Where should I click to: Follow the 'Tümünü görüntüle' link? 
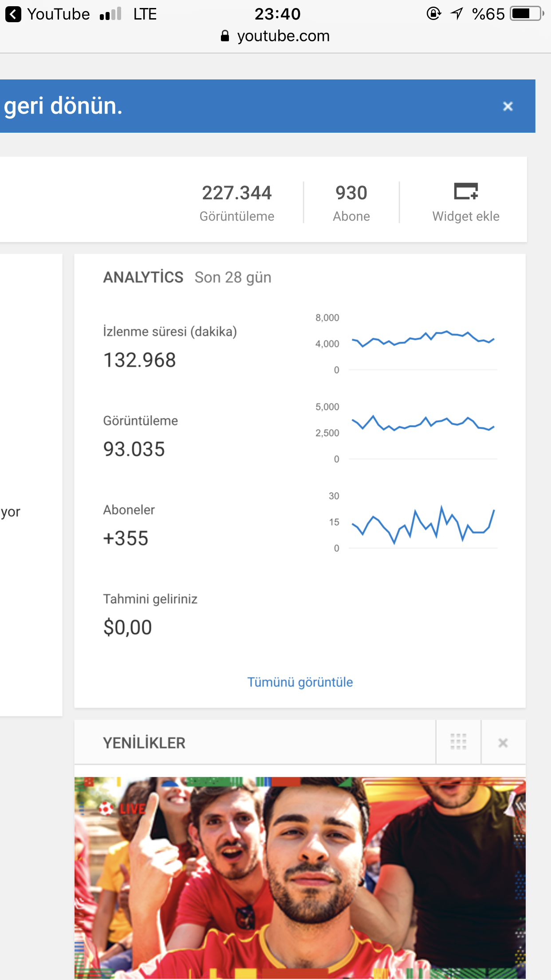300,682
